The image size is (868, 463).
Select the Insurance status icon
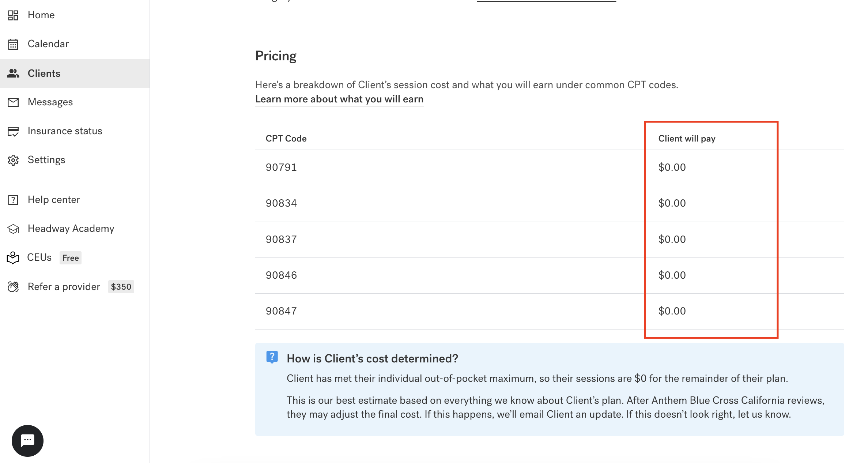point(13,131)
